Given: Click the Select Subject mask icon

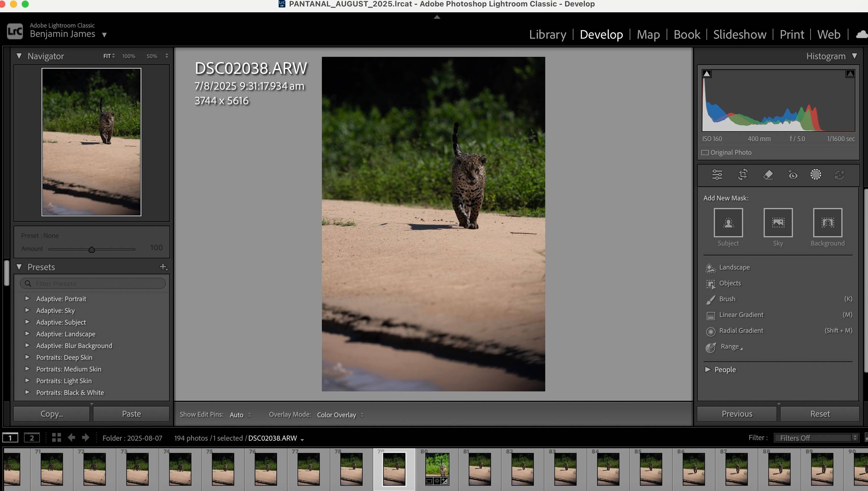Looking at the screenshot, I should pyautogui.click(x=728, y=222).
